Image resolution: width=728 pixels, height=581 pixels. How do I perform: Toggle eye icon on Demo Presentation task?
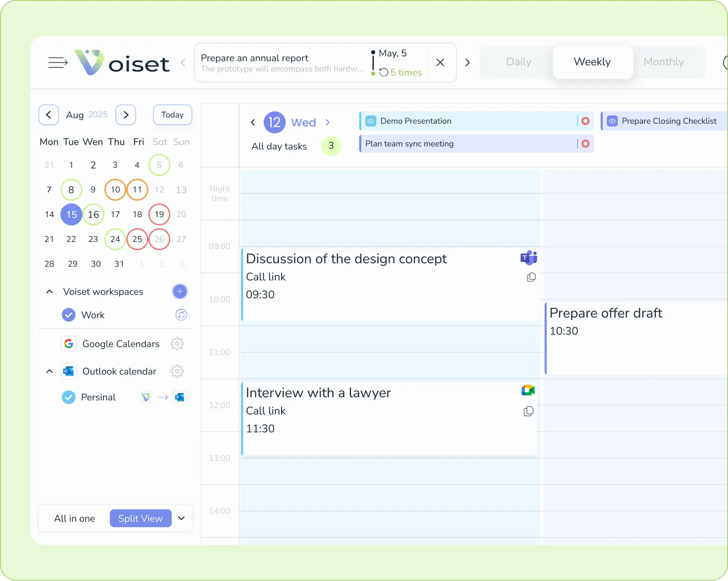371,121
